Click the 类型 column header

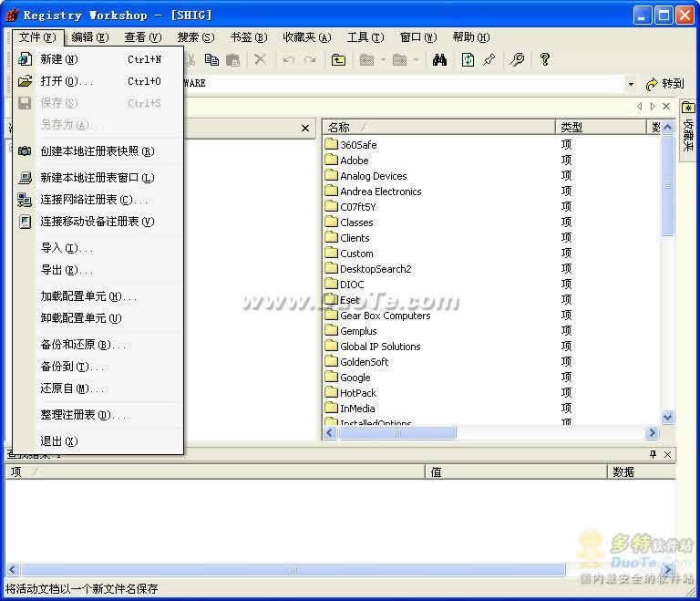click(x=601, y=128)
